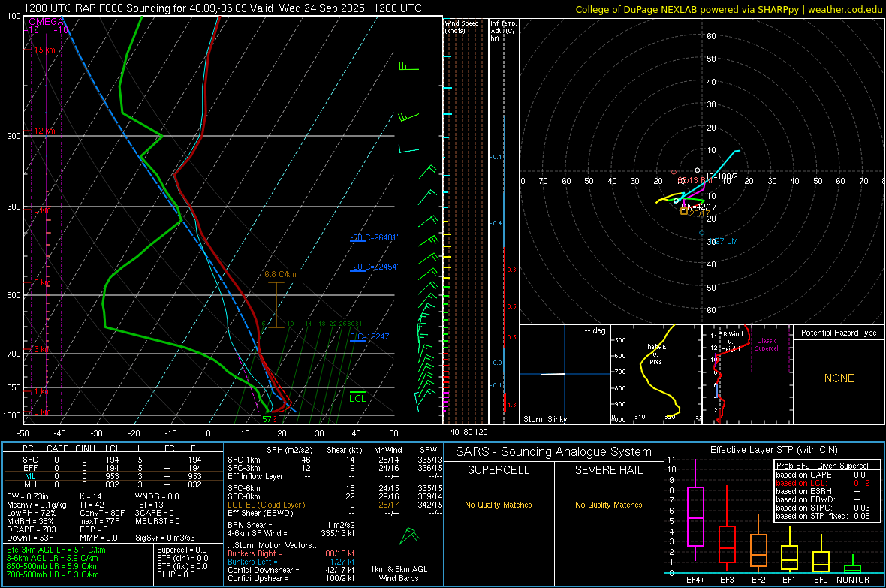
Task: Click the 'Potential Hazard Type' heading
Action: click(839, 333)
